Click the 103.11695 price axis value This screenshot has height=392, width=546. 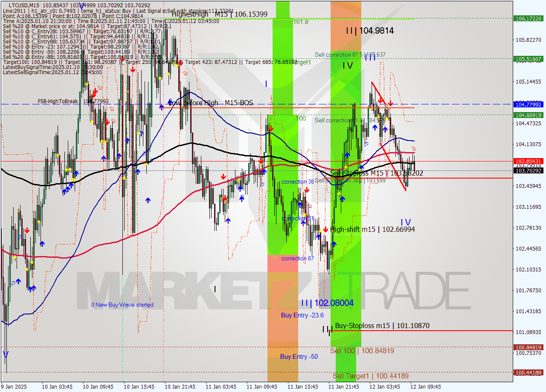tap(529, 207)
